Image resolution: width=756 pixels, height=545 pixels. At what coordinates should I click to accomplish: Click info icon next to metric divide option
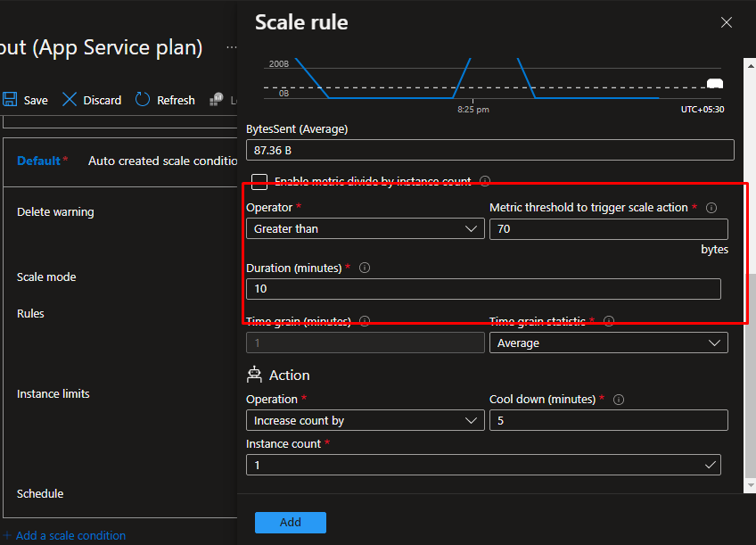[x=485, y=181]
